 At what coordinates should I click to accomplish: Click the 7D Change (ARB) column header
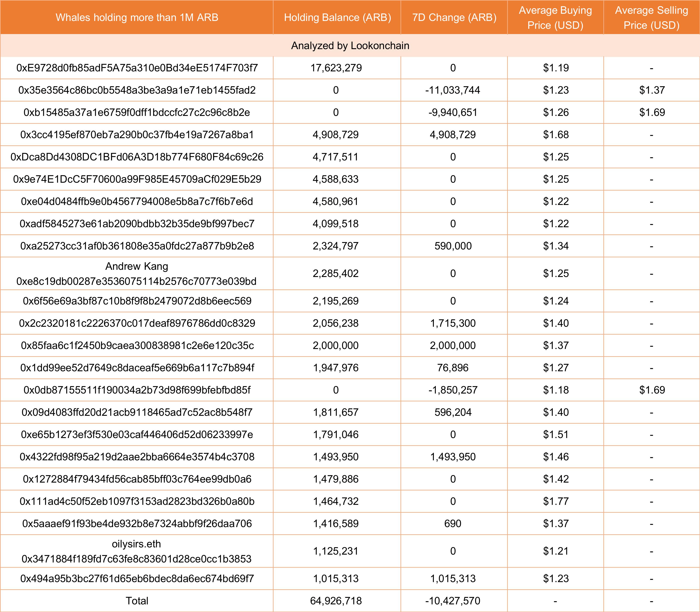click(454, 17)
